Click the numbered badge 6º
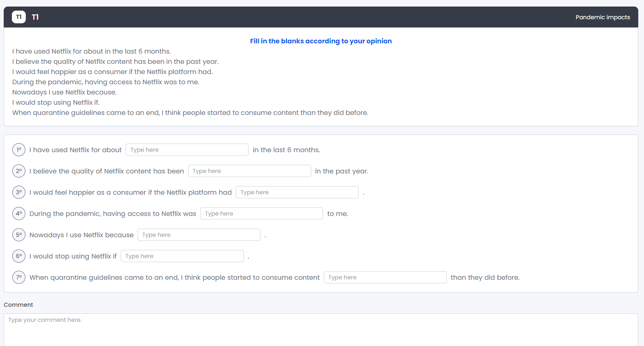The width and height of the screenshot is (644, 346). (x=19, y=256)
